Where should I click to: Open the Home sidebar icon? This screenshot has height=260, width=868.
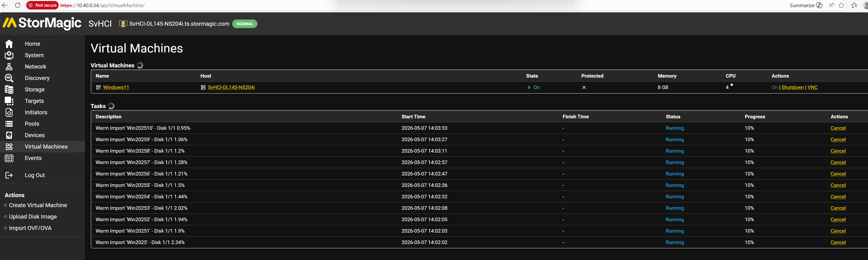point(9,44)
